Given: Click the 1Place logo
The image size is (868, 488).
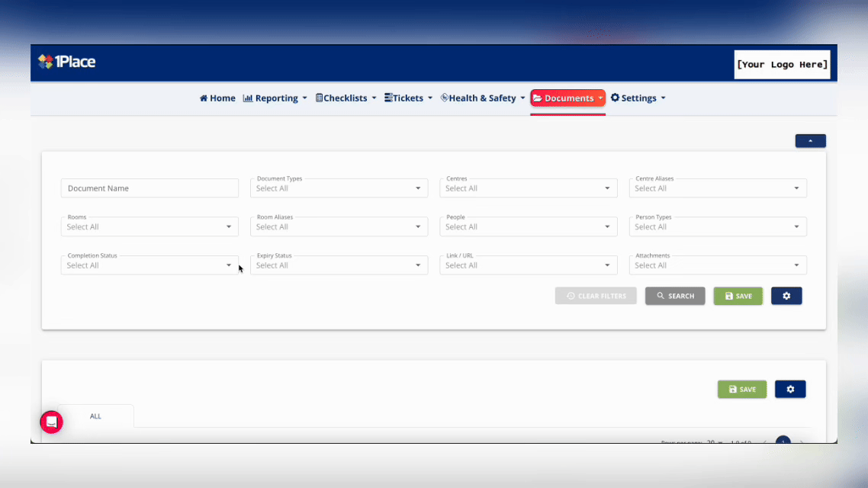Looking at the screenshot, I should pos(67,63).
